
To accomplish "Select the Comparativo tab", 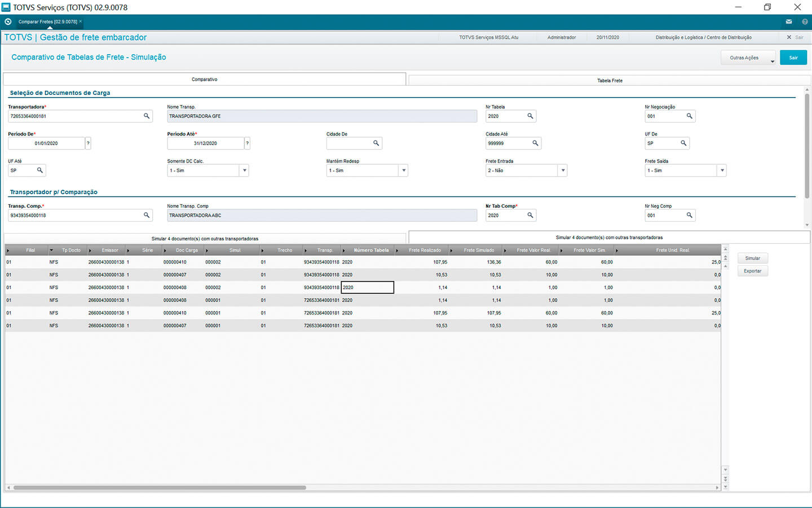I will coord(204,80).
